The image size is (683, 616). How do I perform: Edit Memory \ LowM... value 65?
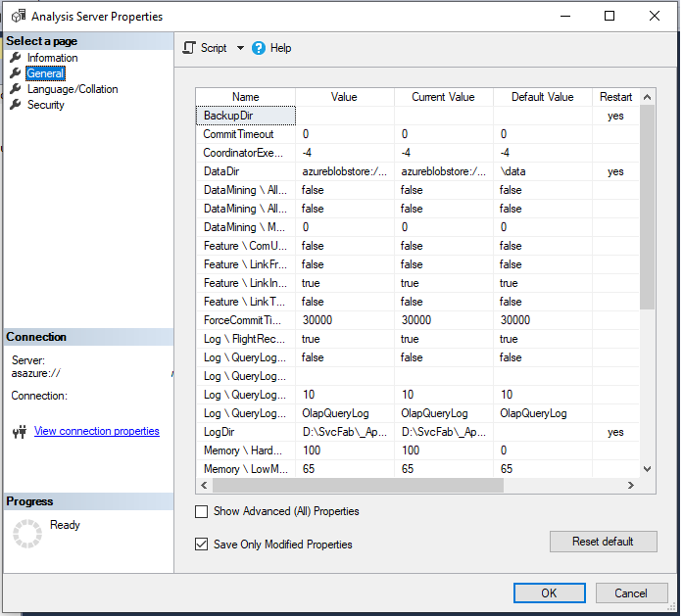[345, 469]
